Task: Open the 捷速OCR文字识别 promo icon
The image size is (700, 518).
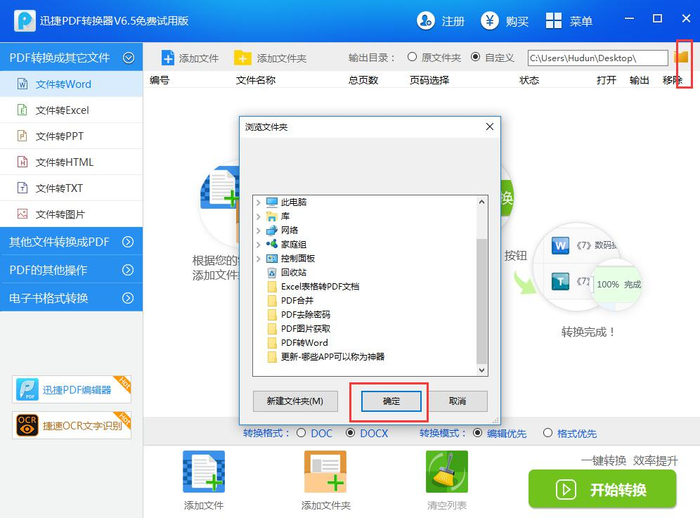Action: pos(27,425)
